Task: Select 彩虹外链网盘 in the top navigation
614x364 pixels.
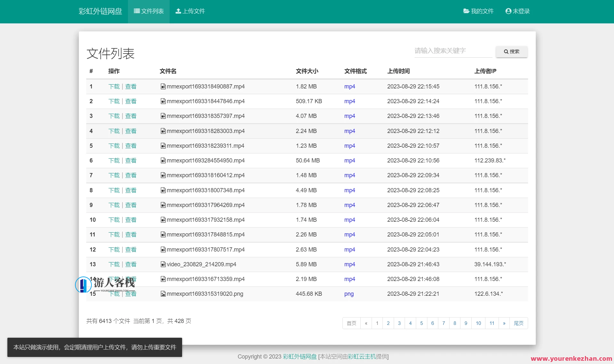Action: point(100,11)
